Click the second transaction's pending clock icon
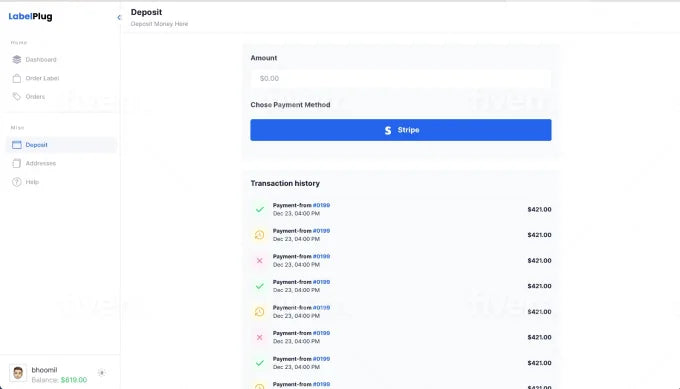 [x=259, y=235]
